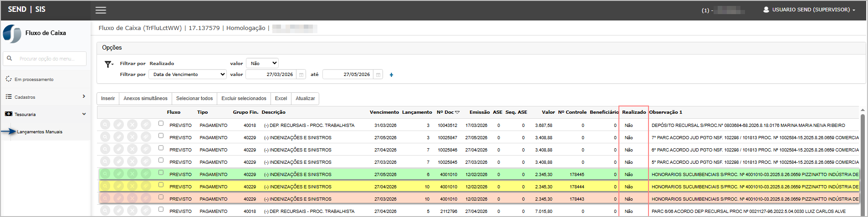View the yellow row with control 178444

105,186
